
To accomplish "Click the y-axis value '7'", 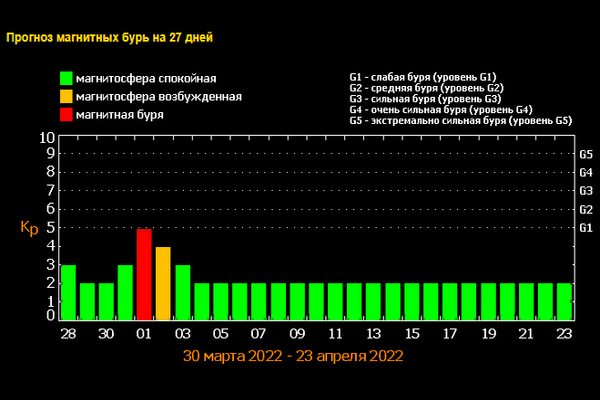I will click(x=51, y=190).
